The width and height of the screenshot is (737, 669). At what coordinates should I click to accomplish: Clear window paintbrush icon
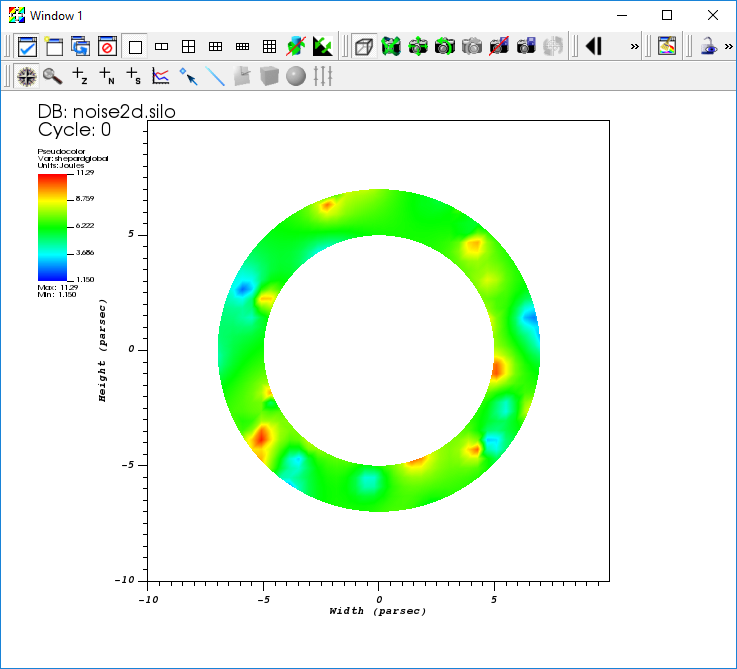click(667, 47)
